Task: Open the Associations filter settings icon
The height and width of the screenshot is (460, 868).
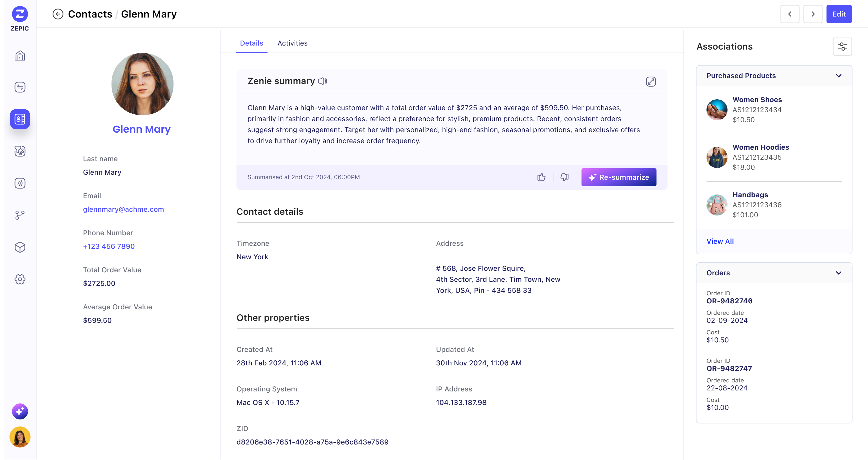Action: pyautogui.click(x=843, y=46)
